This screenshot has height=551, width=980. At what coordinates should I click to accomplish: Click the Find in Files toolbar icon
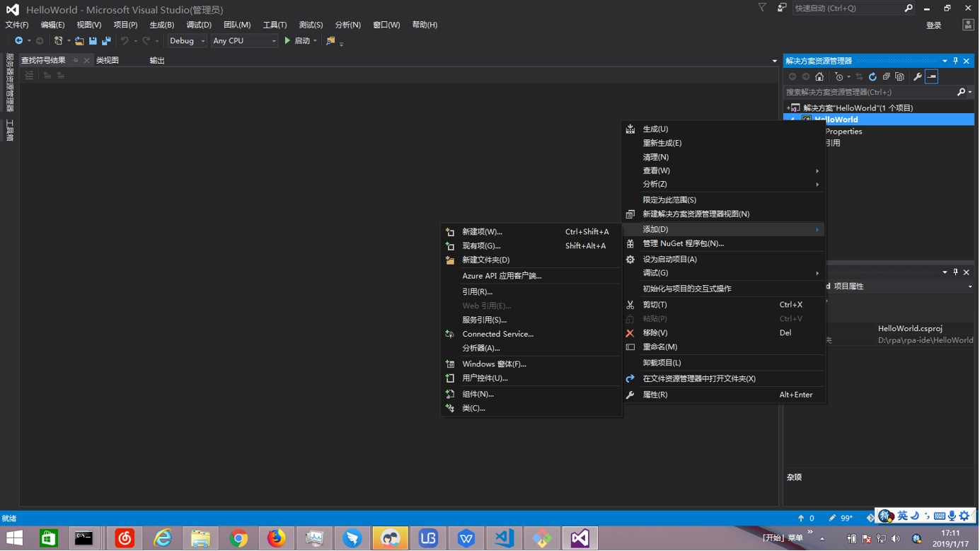330,41
